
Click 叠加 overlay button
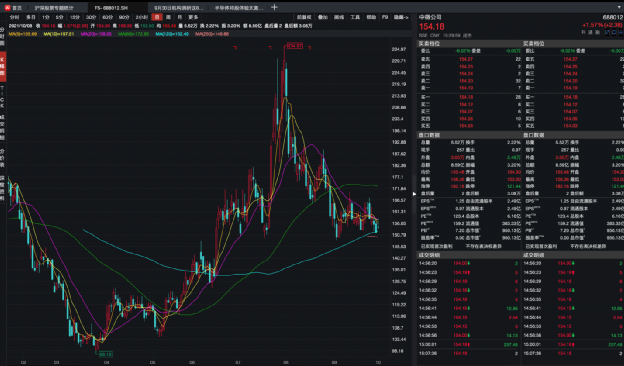tap(323, 17)
